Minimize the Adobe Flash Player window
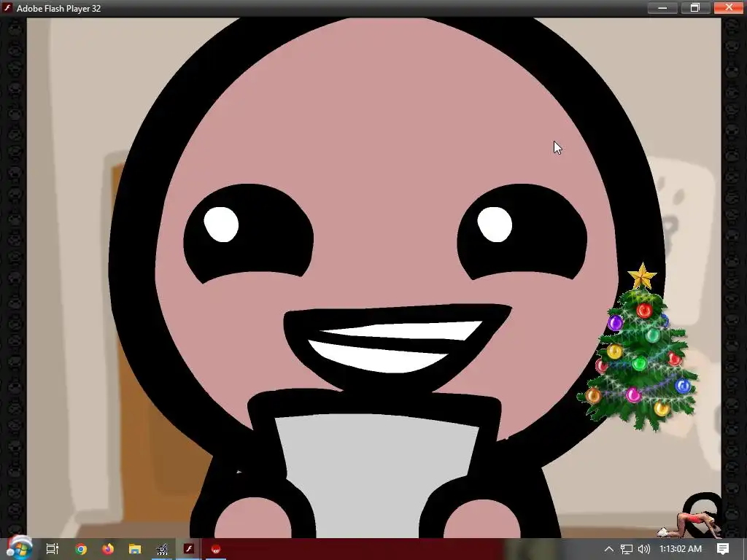This screenshot has height=560, width=747. pyautogui.click(x=662, y=7)
